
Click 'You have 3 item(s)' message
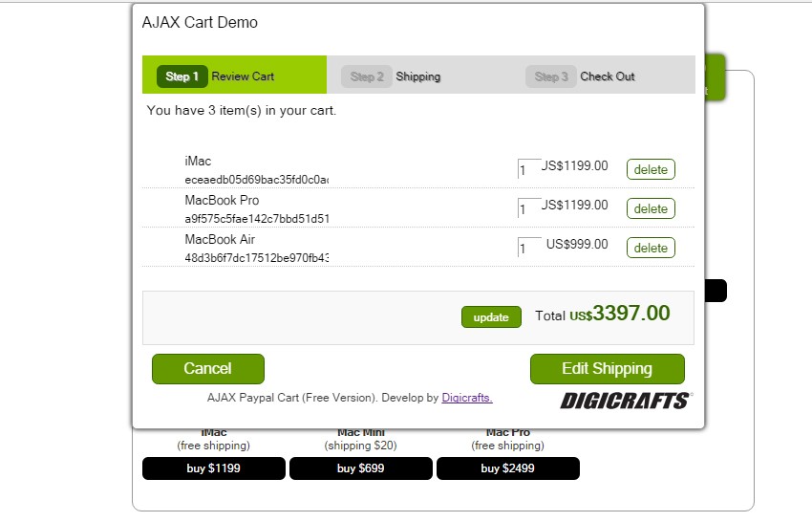[242, 110]
